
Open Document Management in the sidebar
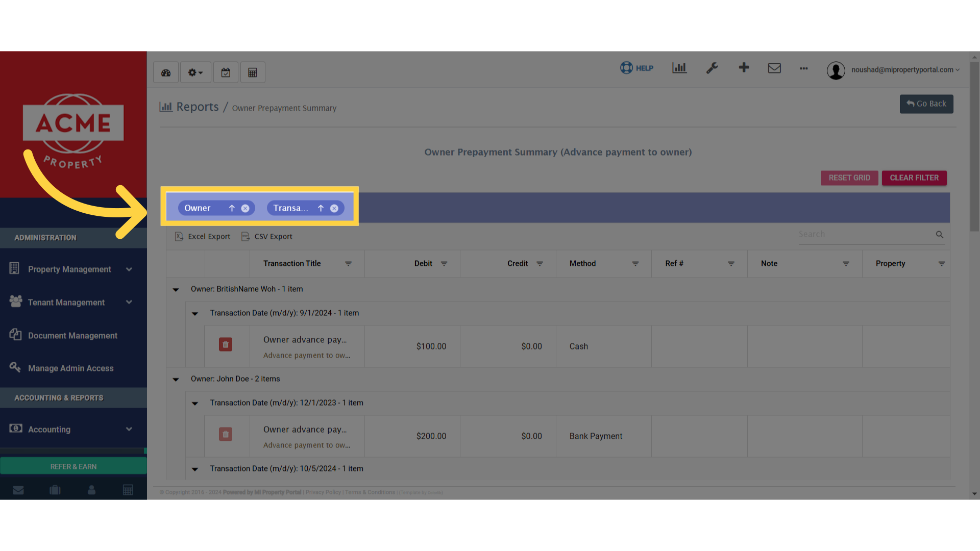pyautogui.click(x=72, y=335)
